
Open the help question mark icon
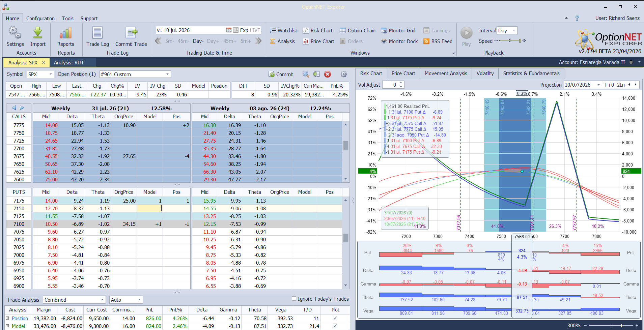pyautogui.click(x=577, y=18)
